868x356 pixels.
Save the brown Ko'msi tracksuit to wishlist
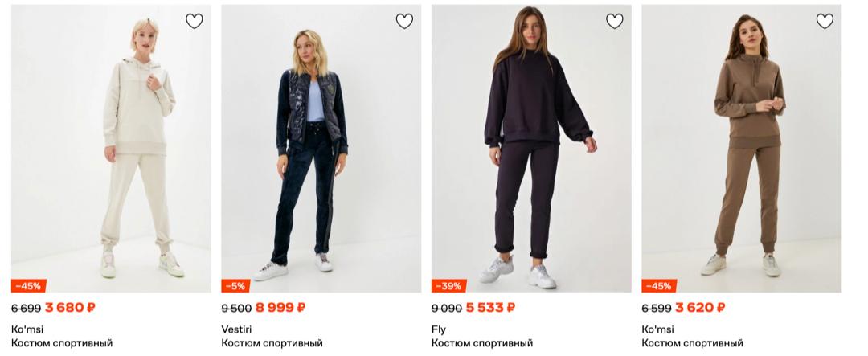825,22
